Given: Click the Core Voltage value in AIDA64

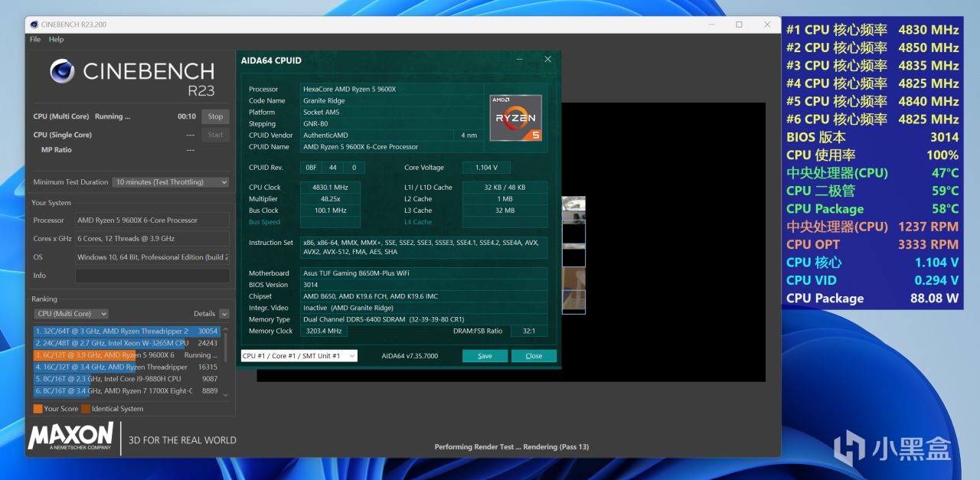Looking at the screenshot, I should [486, 167].
